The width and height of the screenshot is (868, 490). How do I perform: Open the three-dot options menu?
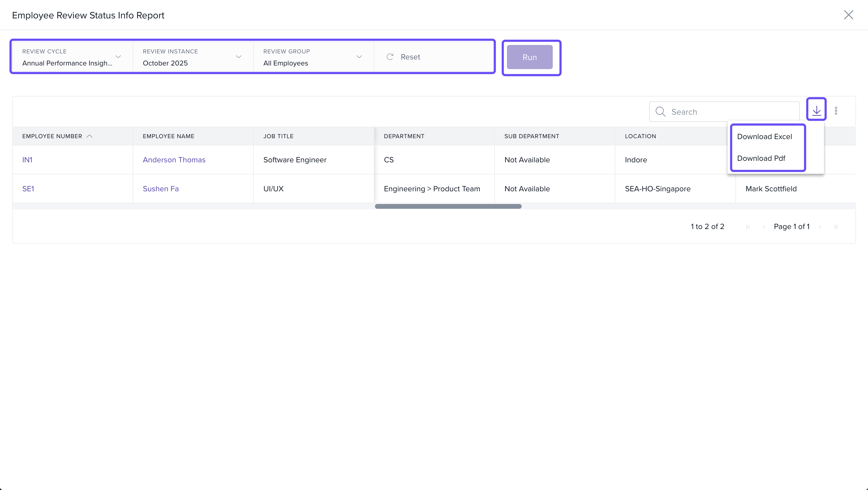[836, 111]
